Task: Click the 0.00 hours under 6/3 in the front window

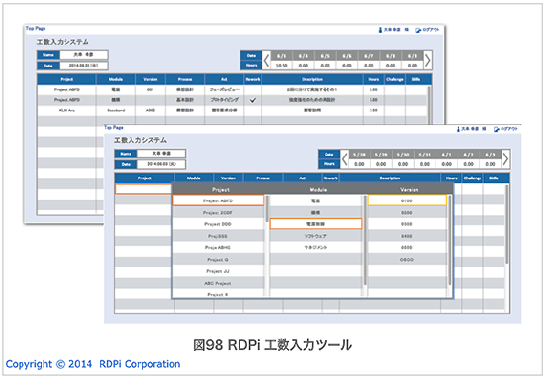Action: (x=490, y=164)
